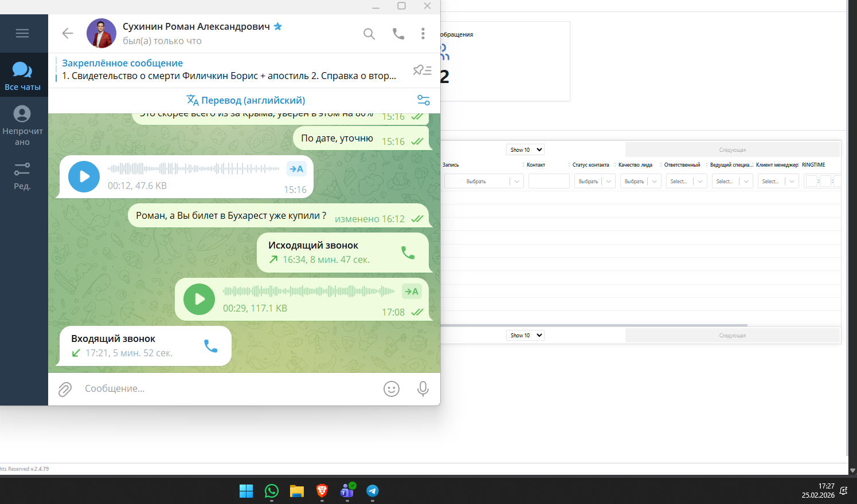Click the RINGTIME column header

[813, 165]
